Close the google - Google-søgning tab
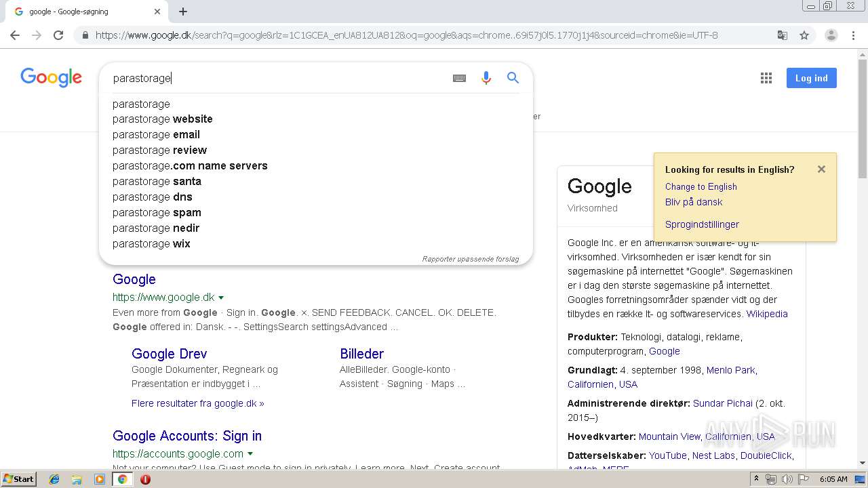 (157, 12)
